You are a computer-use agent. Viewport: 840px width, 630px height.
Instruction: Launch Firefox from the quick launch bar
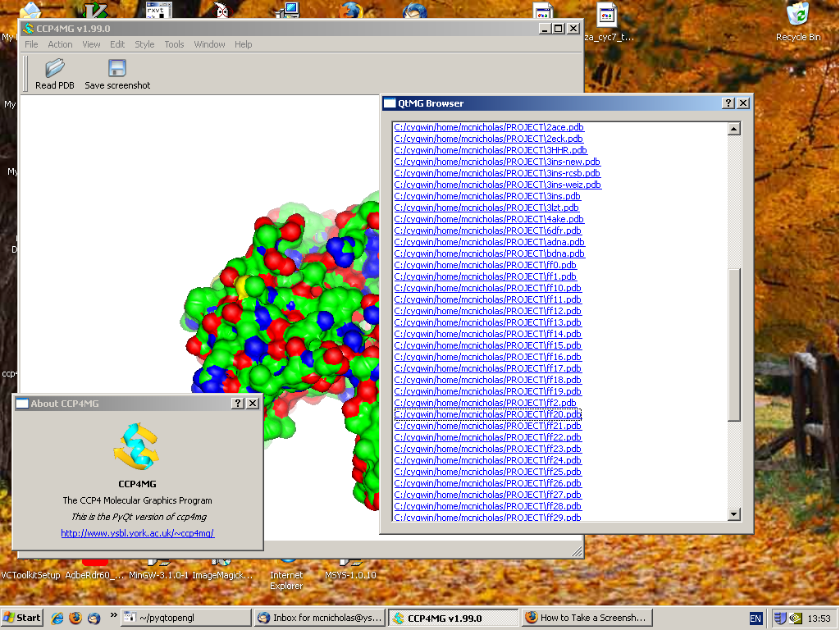click(x=75, y=618)
